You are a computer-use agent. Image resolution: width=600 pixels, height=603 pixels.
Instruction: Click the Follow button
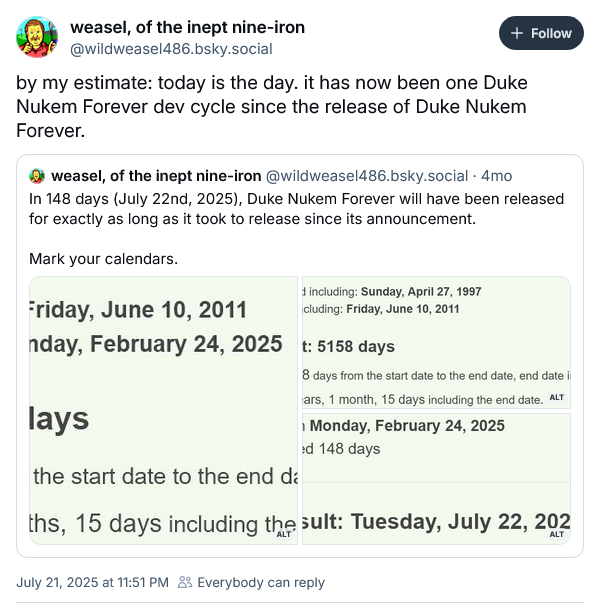(541, 33)
